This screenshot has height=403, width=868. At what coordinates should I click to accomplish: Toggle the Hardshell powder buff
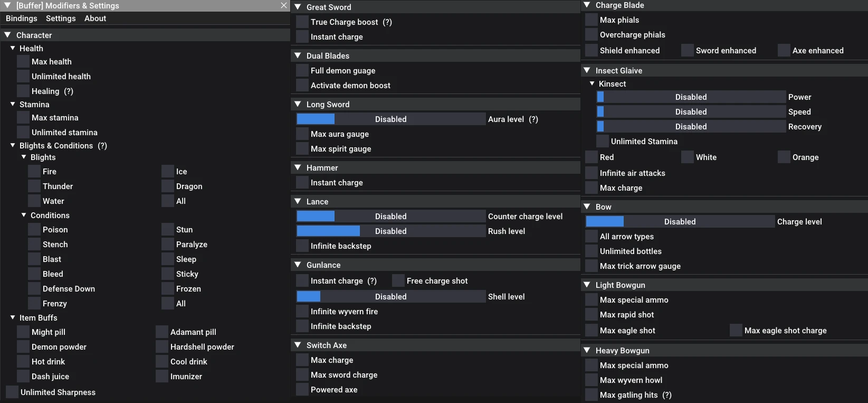pos(162,346)
